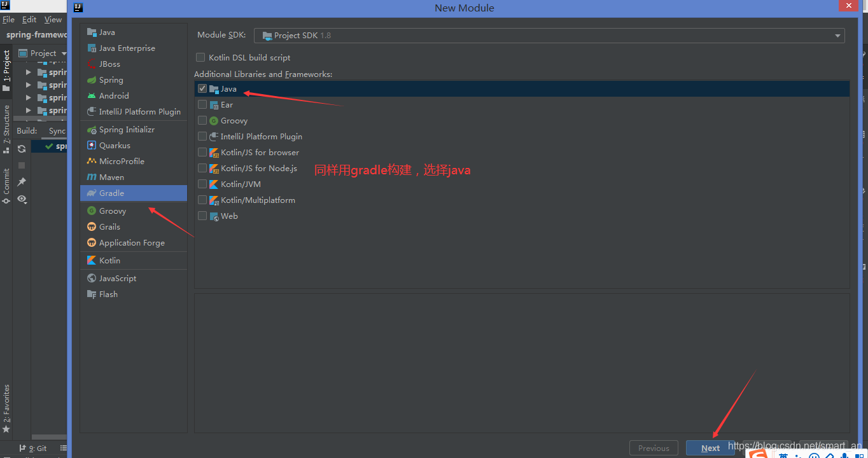
Task: Check the Kotlin/Multiplatform checkbox
Action: pos(202,200)
